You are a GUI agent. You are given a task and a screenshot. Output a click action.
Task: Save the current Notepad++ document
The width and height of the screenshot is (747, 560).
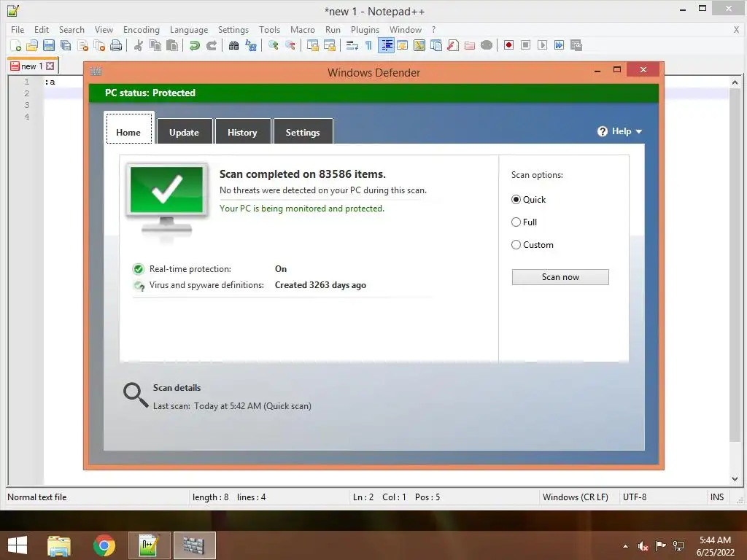point(49,45)
